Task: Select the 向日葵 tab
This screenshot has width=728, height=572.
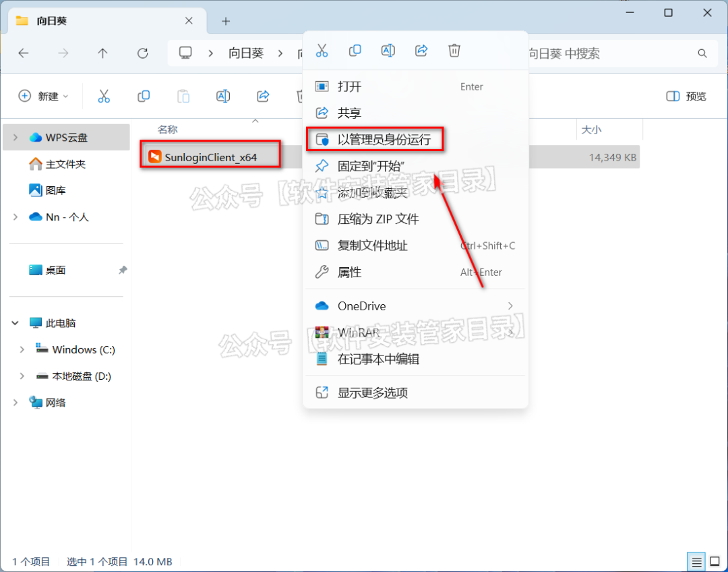Action: click(x=107, y=21)
